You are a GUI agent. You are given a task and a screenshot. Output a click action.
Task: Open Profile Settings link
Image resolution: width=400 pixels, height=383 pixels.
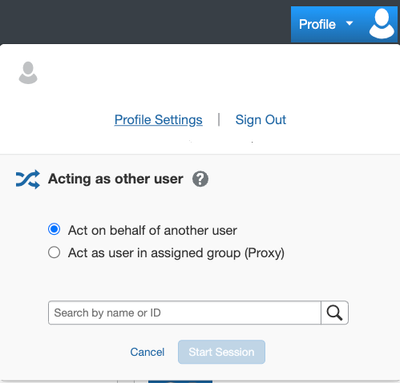(x=158, y=120)
